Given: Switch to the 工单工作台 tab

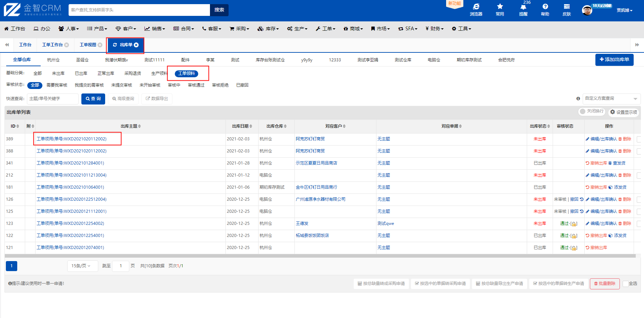Looking at the screenshot, I should pos(52,45).
